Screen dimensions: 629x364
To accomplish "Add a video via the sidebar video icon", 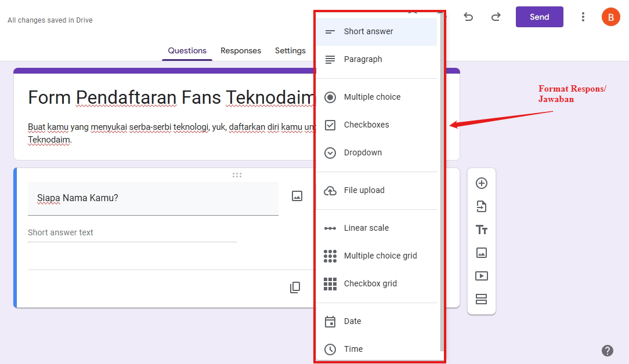I will (482, 276).
